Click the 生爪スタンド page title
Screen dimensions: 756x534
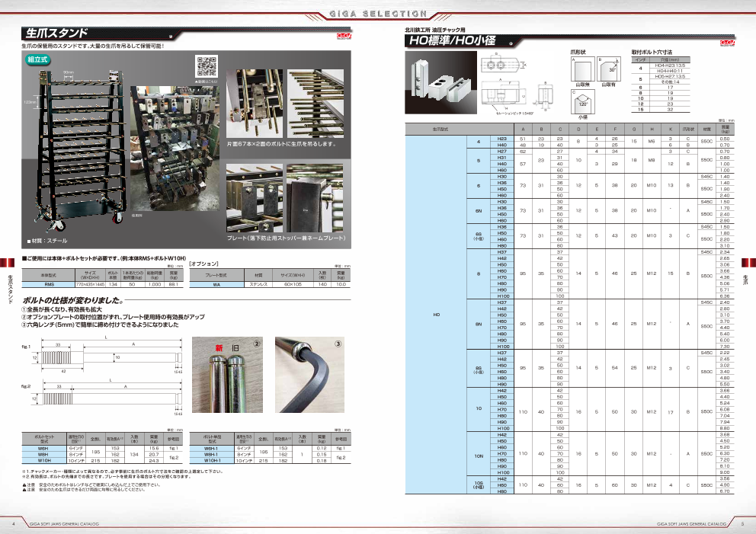[56, 34]
